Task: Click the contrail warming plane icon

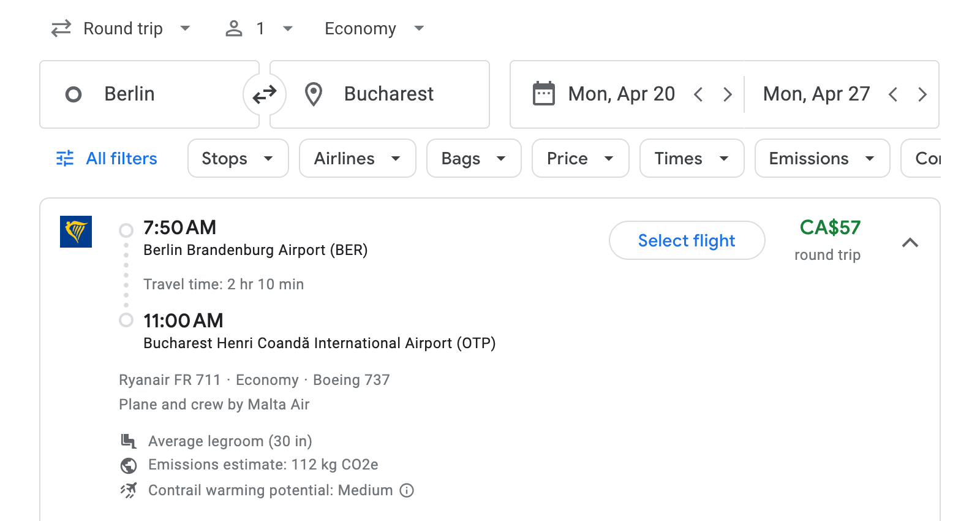Action: [129, 490]
